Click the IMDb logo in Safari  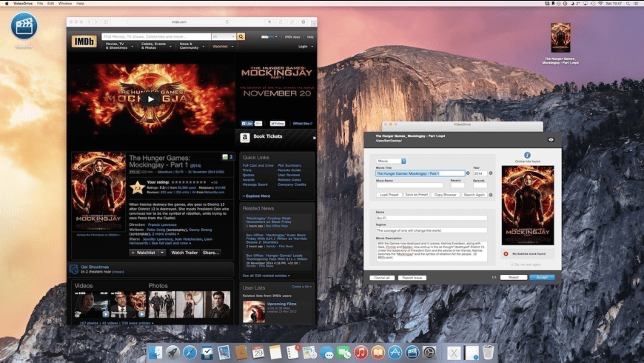[84, 41]
